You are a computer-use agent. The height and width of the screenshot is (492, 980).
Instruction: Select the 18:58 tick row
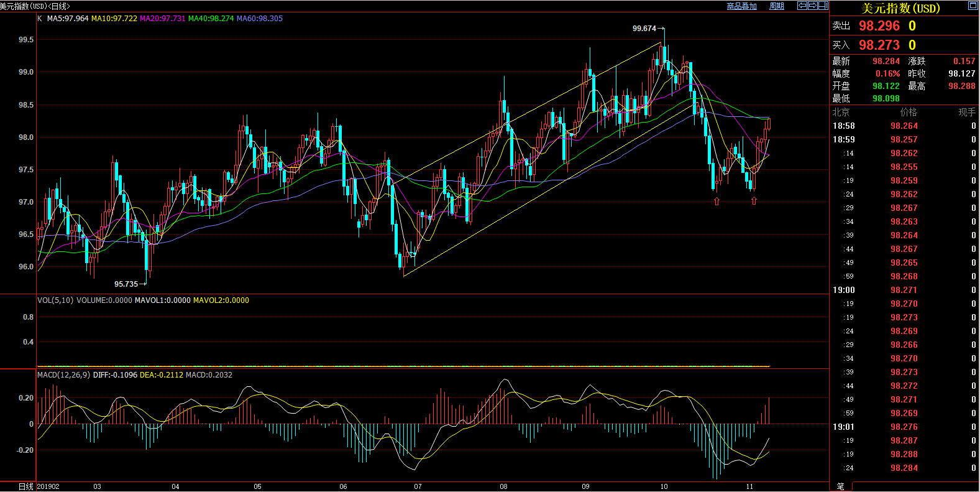[904, 126]
